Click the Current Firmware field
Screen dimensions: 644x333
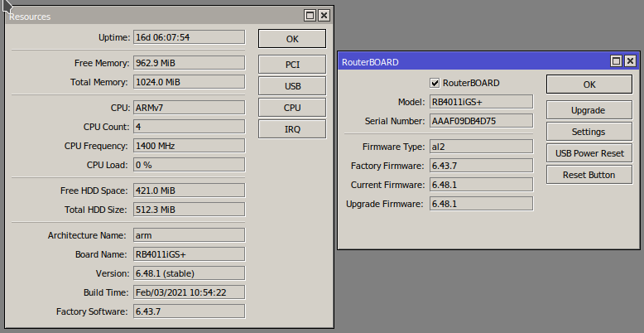tap(482, 185)
